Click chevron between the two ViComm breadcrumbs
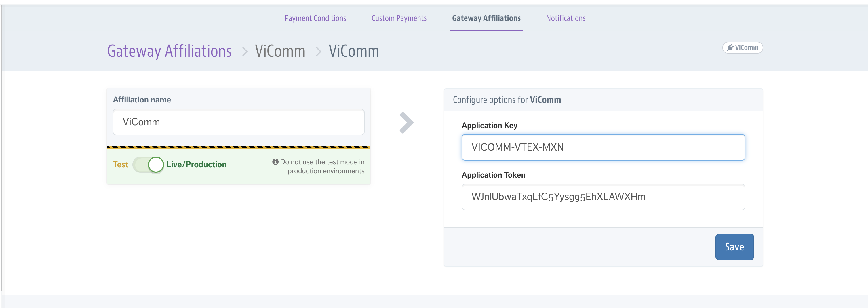 tap(318, 52)
